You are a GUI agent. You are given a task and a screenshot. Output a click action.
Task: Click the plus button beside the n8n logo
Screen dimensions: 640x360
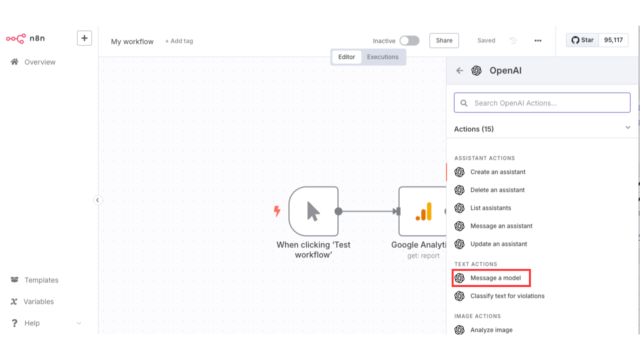pos(84,38)
